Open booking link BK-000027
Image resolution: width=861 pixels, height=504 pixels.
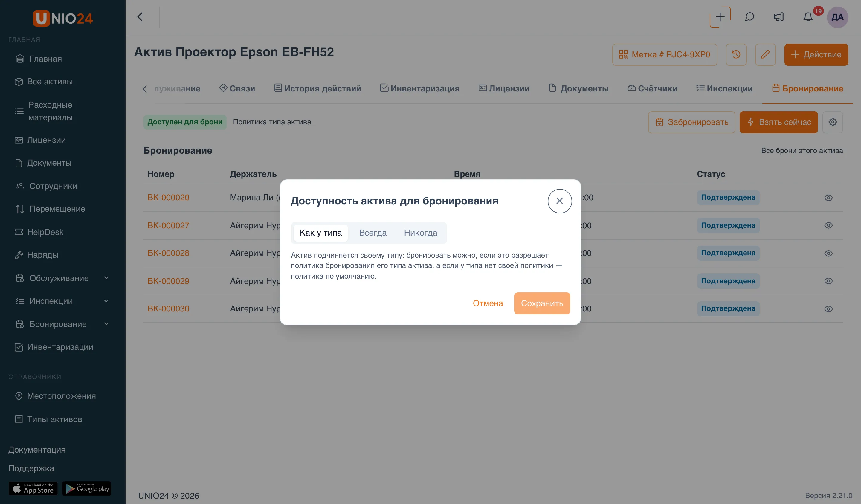[168, 225]
